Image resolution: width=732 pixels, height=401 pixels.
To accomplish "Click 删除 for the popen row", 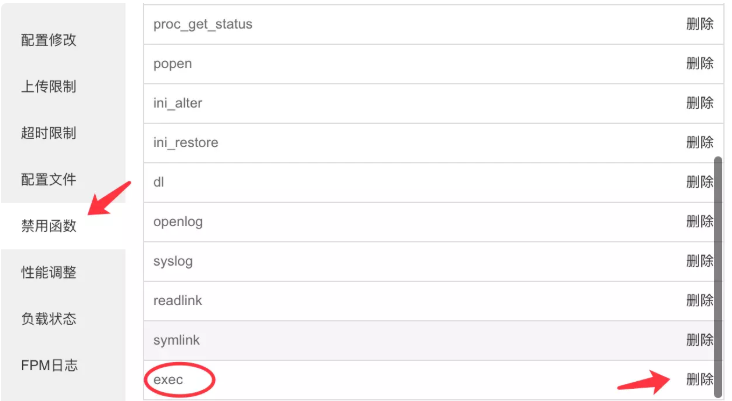I will (x=699, y=63).
